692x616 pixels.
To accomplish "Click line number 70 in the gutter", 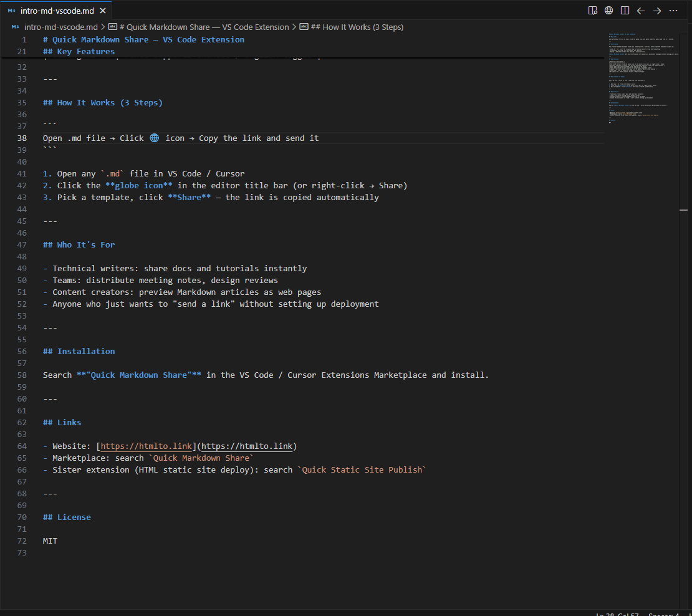I will (x=22, y=517).
